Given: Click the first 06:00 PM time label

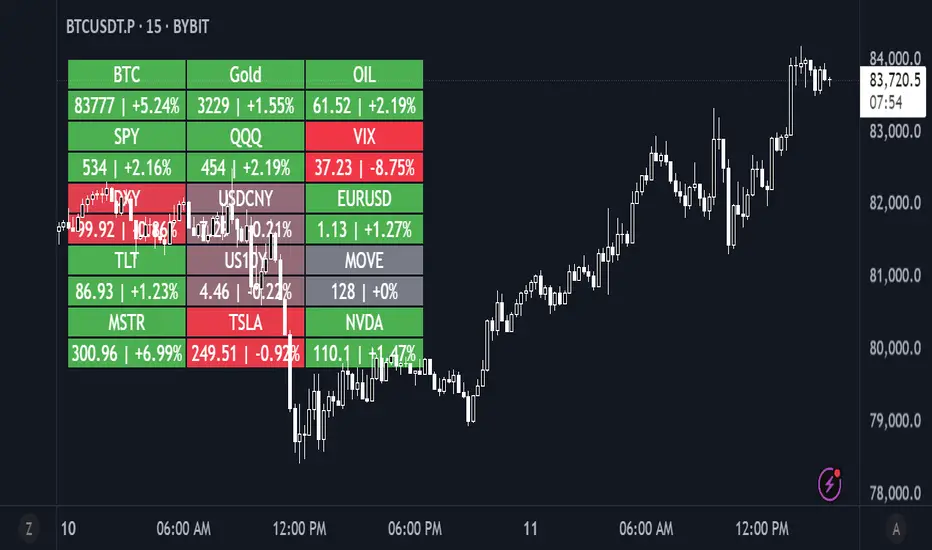Looking at the screenshot, I should click(x=414, y=528).
